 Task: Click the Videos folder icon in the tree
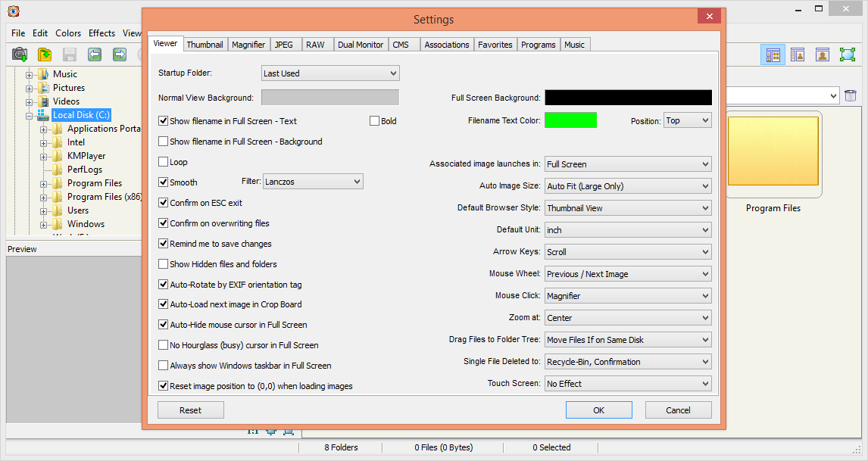point(43,101)
